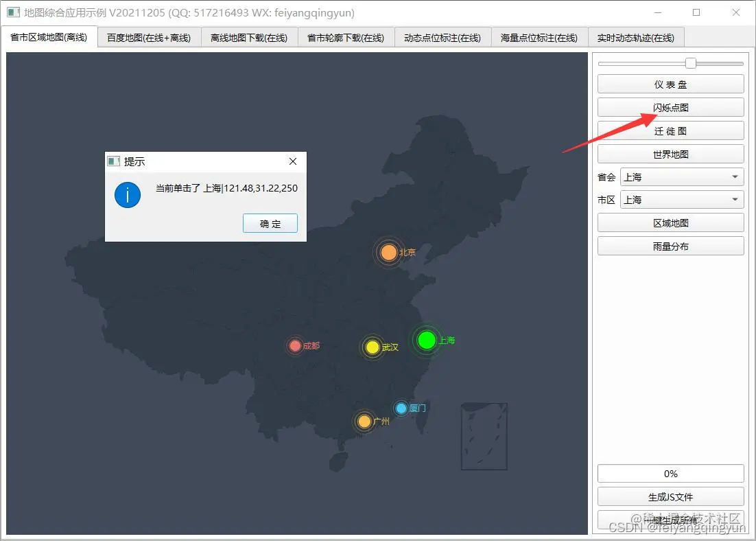
Task: Click the red 成都 marker
Action: pyautogui.click(x=295, y=345)
